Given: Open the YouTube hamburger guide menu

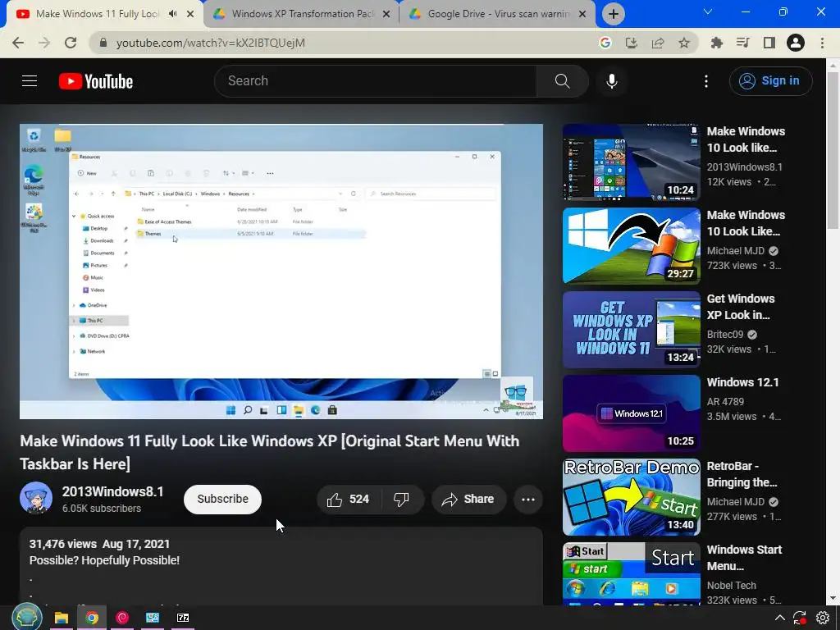Looking at the screenshot, I should click(x=30, y=81).
